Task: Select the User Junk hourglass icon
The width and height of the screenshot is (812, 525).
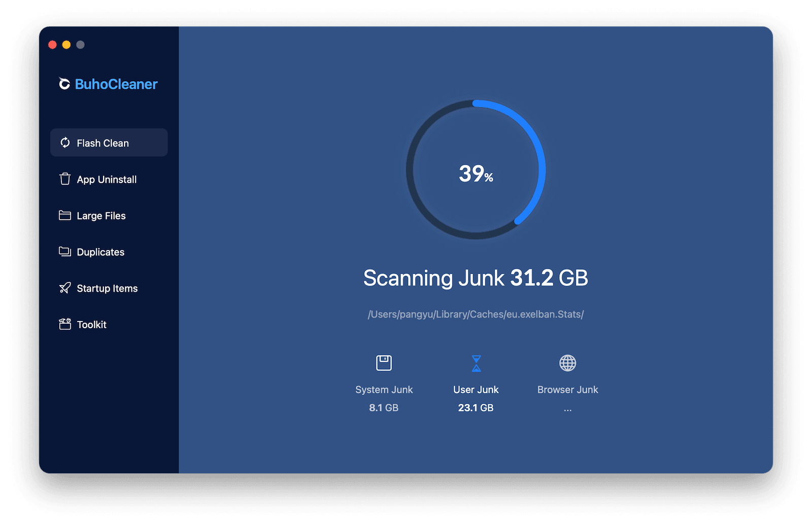Action: click(476, 363)
